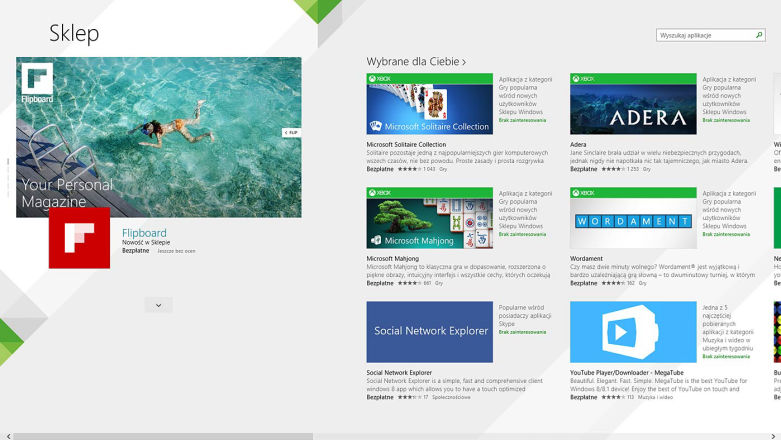
Task: Click the FLIP tag on the banner
Action: pyautogui.click(x=291, y=133)
